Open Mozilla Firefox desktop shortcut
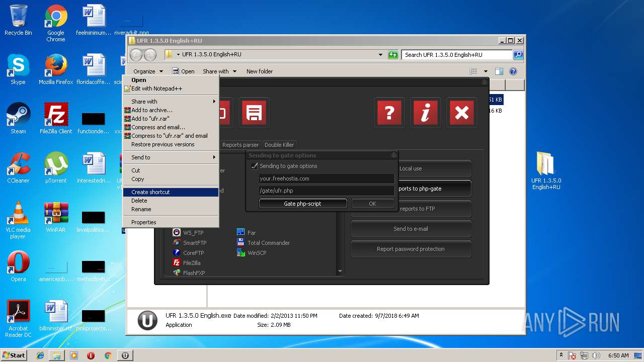Image resolution: width=644 pixels, height=362 pixels. (x=56, y=69)
